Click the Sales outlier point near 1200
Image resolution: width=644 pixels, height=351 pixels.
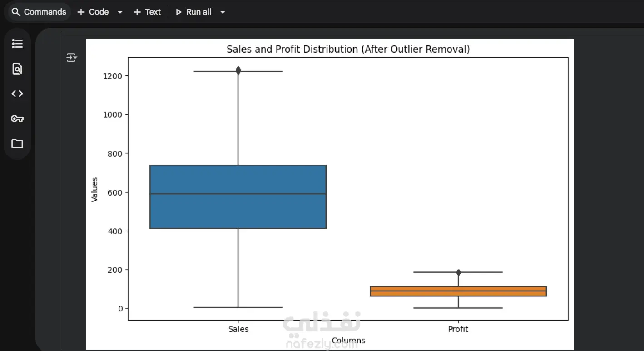[x=238, y=70]
